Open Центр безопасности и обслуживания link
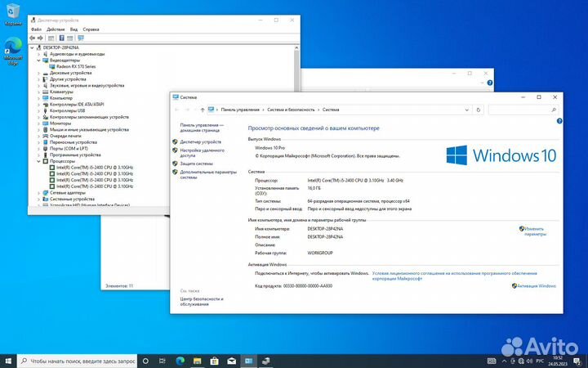The image size is (588, 368). tap(202, 302)
